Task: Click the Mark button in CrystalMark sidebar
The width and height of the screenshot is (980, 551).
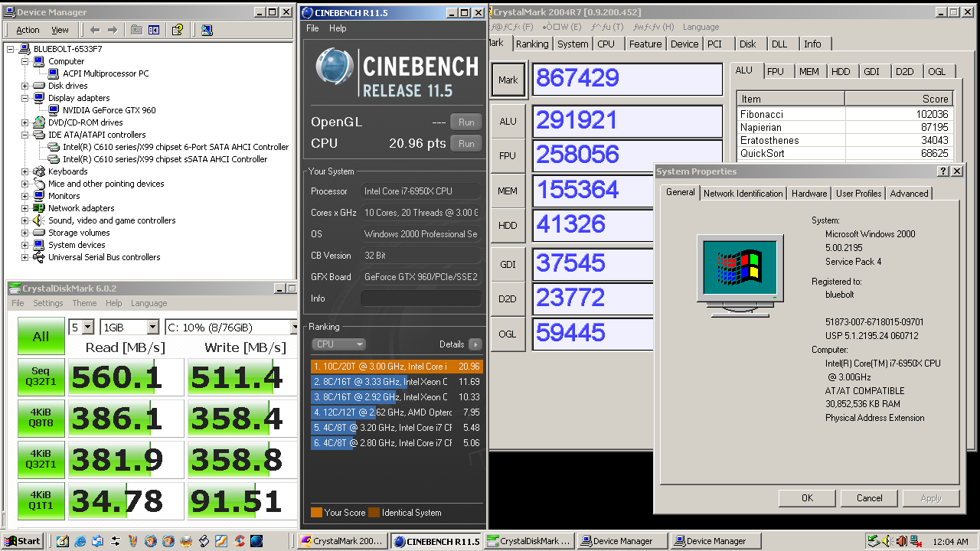Action: (508, 79)
